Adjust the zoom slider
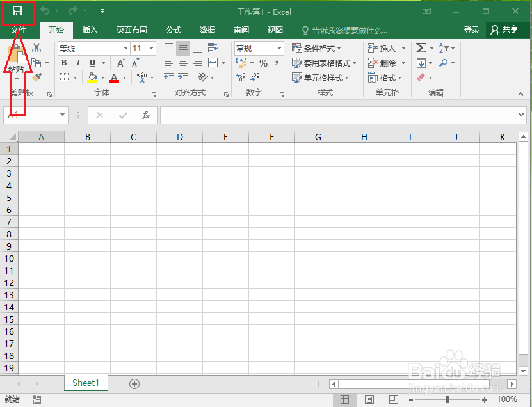 tap(448, 399)
